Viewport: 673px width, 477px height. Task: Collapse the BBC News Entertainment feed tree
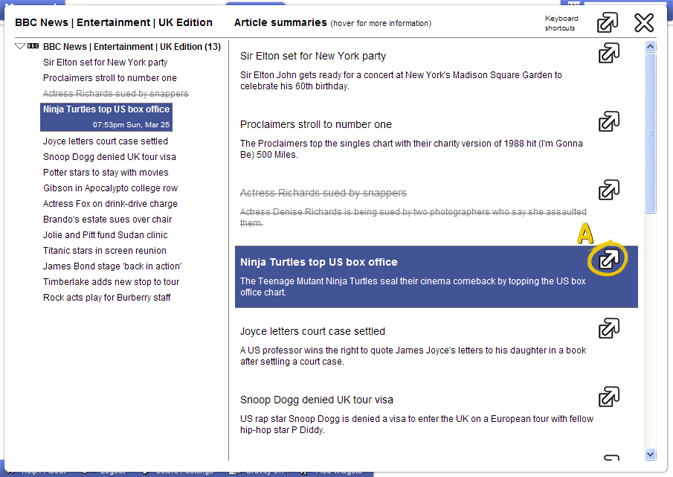point(20,46)
